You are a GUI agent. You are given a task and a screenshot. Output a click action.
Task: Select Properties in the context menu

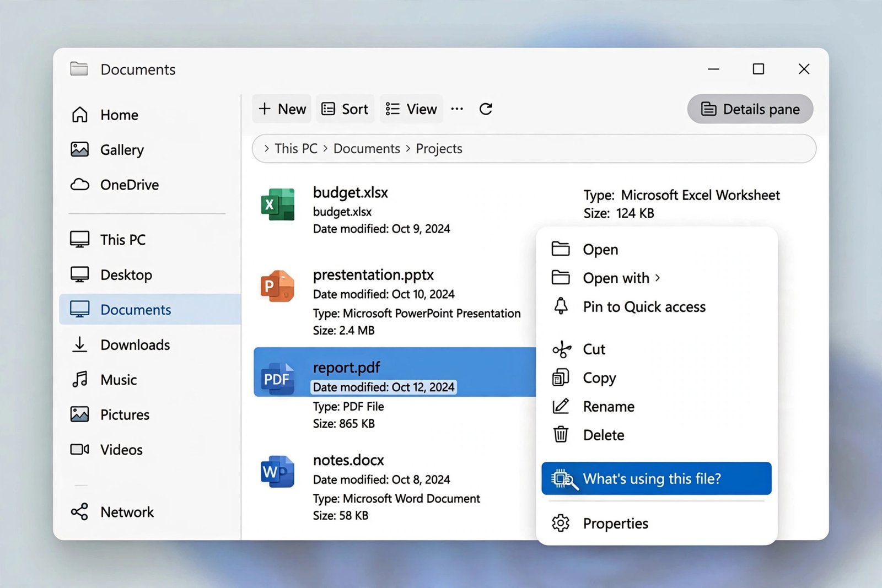point(657,523)
